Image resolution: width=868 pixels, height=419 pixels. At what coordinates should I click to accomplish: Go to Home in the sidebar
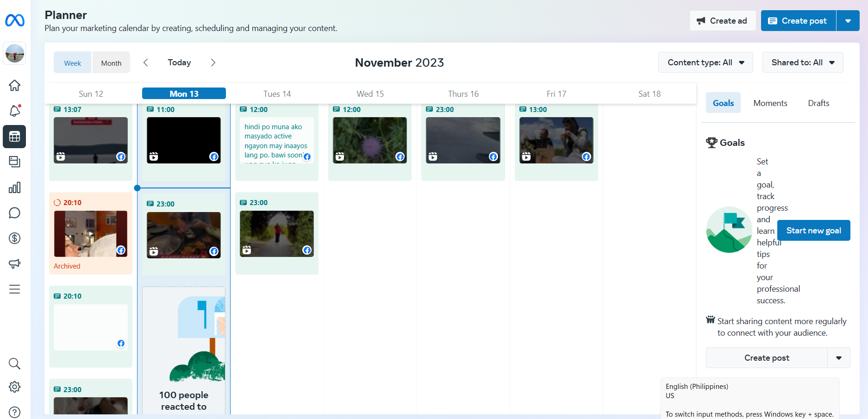[x=15, y=86]
